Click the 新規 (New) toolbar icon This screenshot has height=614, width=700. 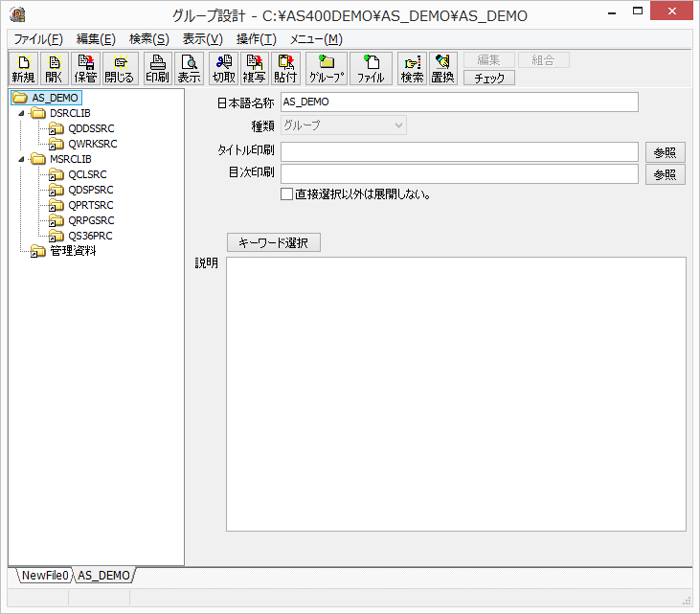(24, 68)
